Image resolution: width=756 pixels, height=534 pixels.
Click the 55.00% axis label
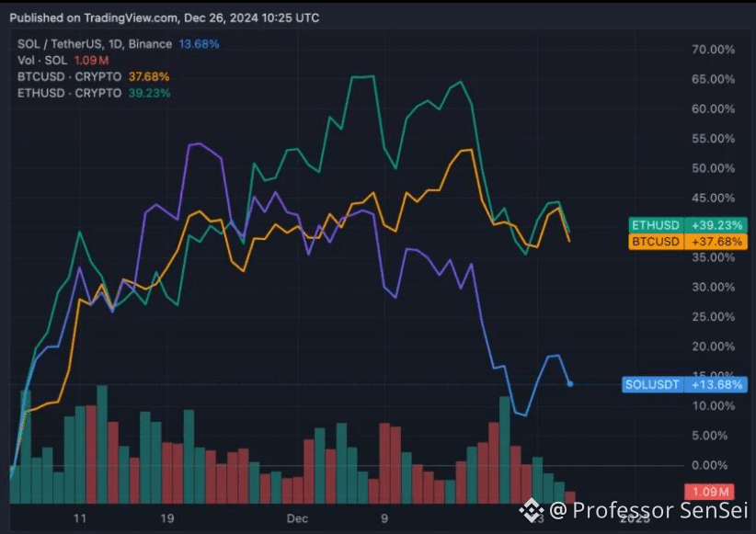[x=713, y=139]
